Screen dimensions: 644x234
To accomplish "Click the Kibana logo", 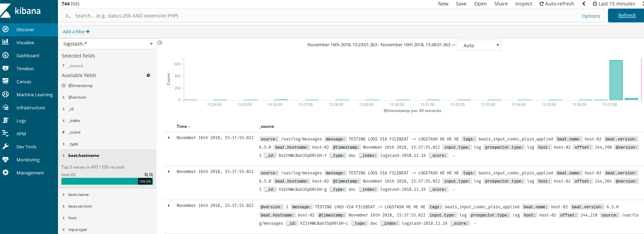I will pyautogui.click(x=21, y=11).
